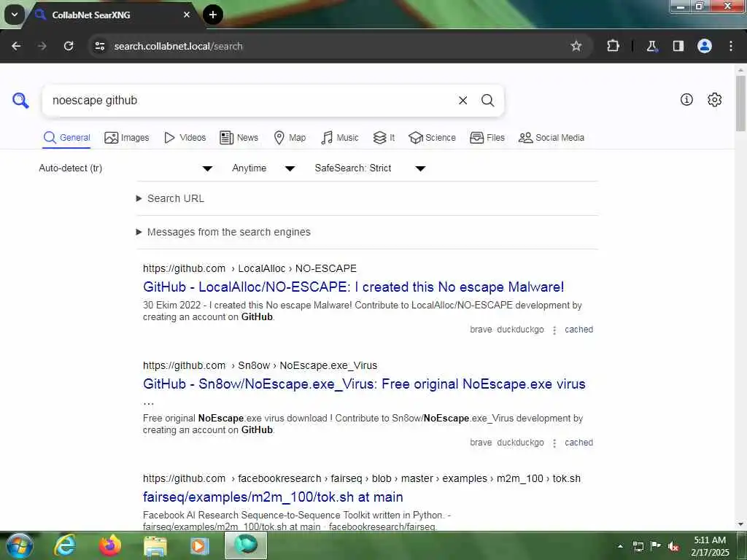The image size is (747, 560).
Task: Click the muted volume tray icon
Action: (x=673, y=546)
